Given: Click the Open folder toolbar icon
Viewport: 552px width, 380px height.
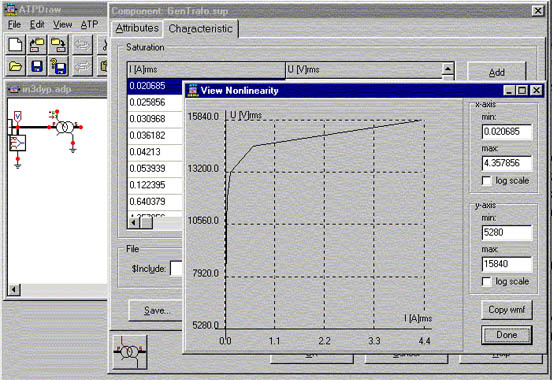Looking at the screenshot, I should (x=15, y=66).
